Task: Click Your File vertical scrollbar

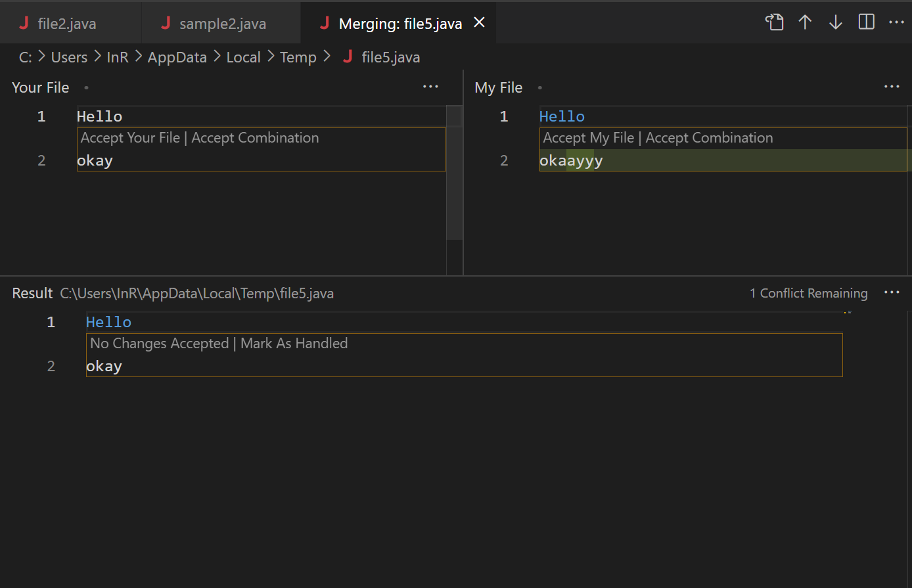Action: [455, 173]
